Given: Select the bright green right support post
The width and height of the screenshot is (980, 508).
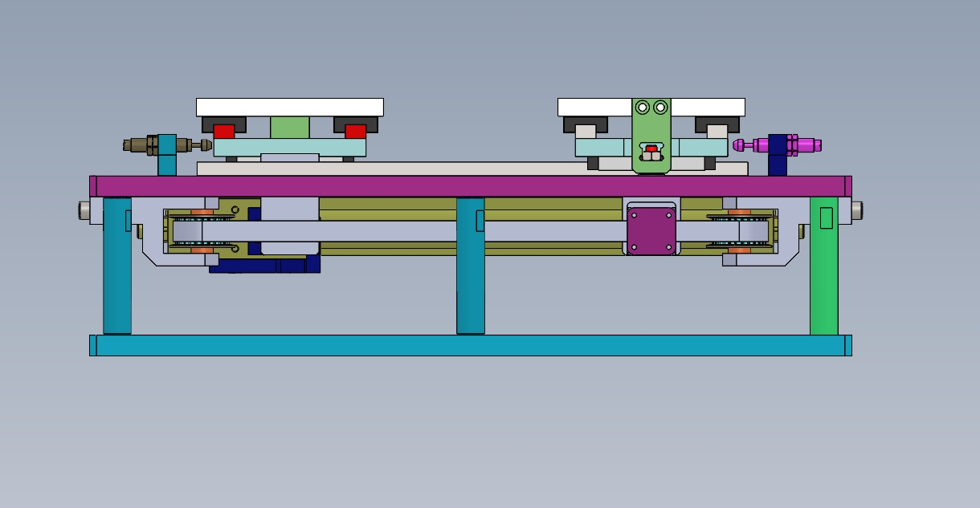Looking at the screenshot, I should [823, 266].
